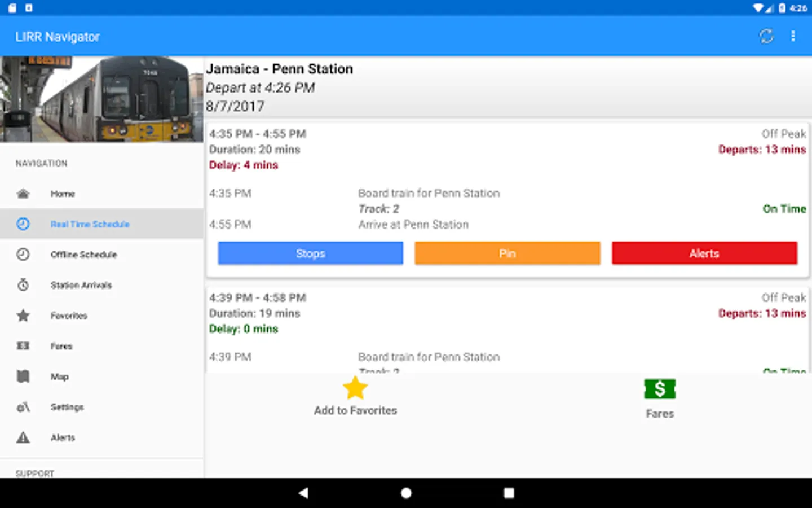This screenshot has width=812, height=508.
Task: Click the Favorites star icon in sidebar
Action: coord(23,316)
